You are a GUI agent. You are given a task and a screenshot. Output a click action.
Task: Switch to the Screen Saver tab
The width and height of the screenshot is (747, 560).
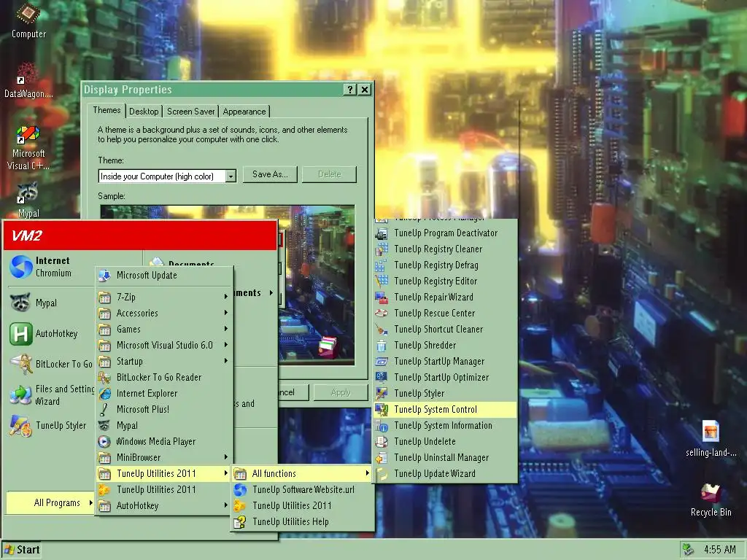point(190,112)
